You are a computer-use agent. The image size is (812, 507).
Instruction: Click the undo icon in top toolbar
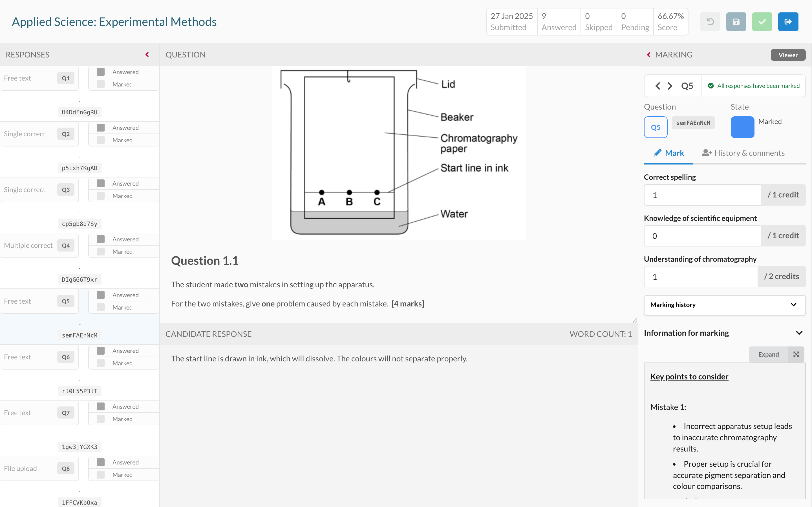710,22
